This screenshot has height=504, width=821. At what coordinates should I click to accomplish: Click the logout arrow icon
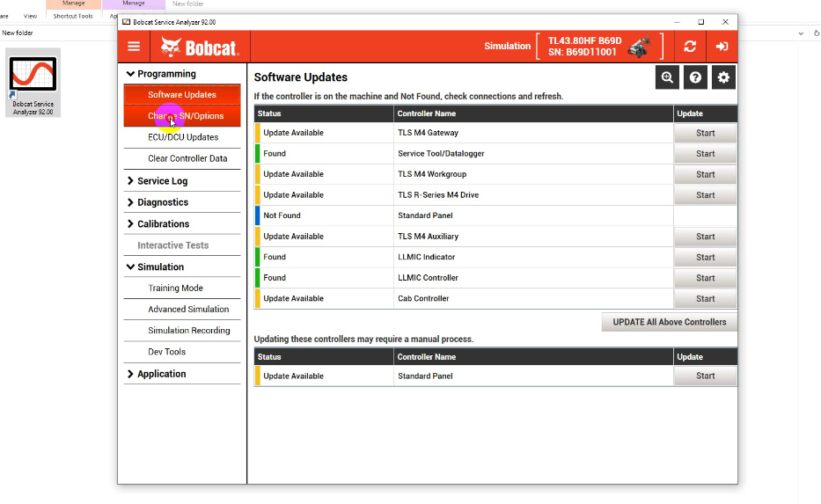722,47
